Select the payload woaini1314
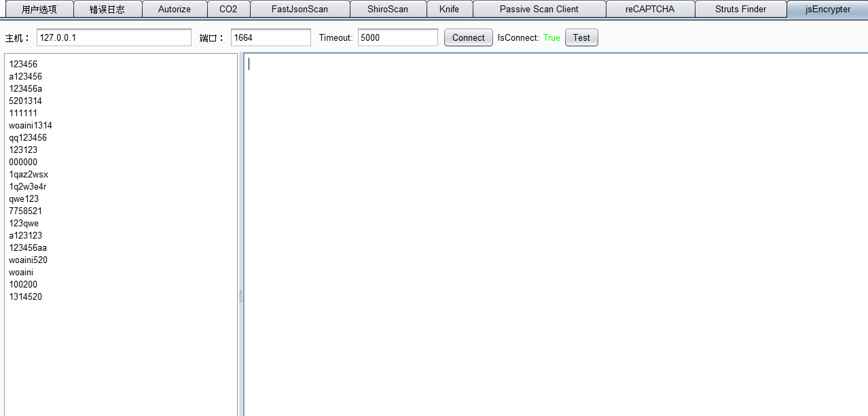 [x=31, y=126]
